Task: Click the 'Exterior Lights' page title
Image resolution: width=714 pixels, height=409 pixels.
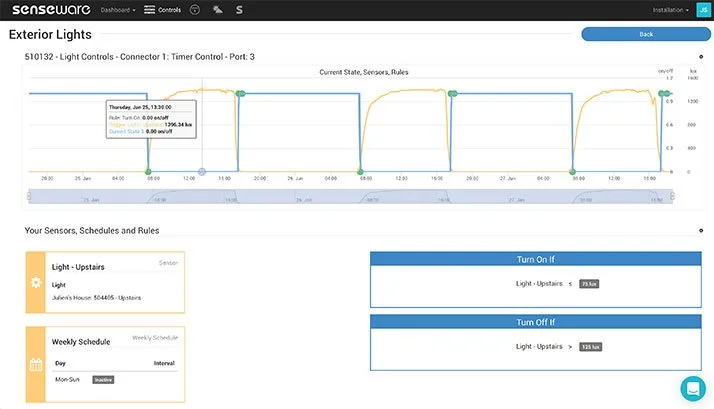Action: 50,35
